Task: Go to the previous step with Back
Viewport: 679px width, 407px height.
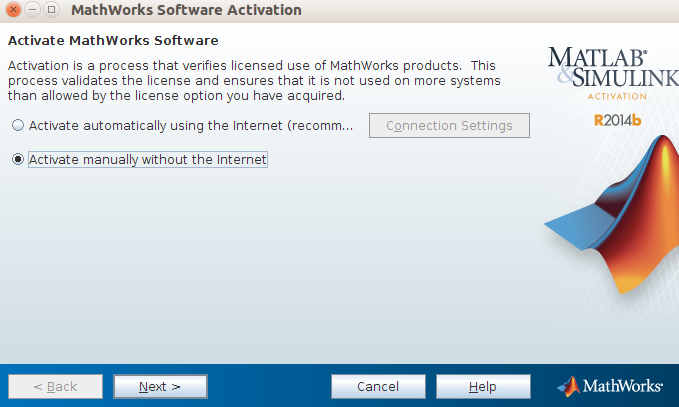Action: tap(55, 386)
